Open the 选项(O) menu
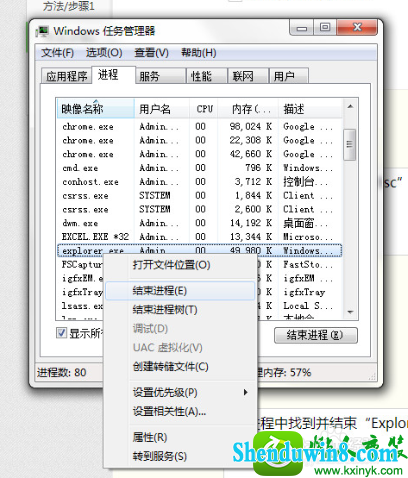The height and width of the screenshot is (478, 408). pyautogui.click(x=104, y=53)
